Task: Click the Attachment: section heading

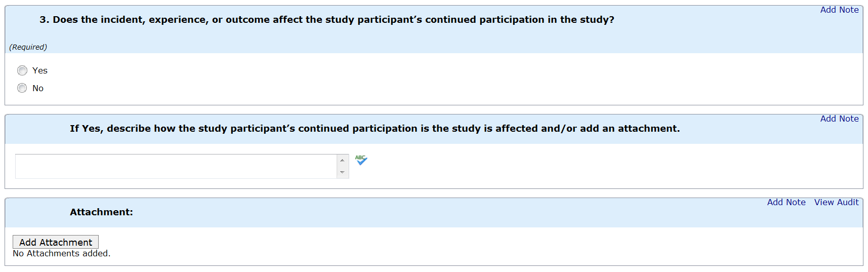Action: coord(101,212)
